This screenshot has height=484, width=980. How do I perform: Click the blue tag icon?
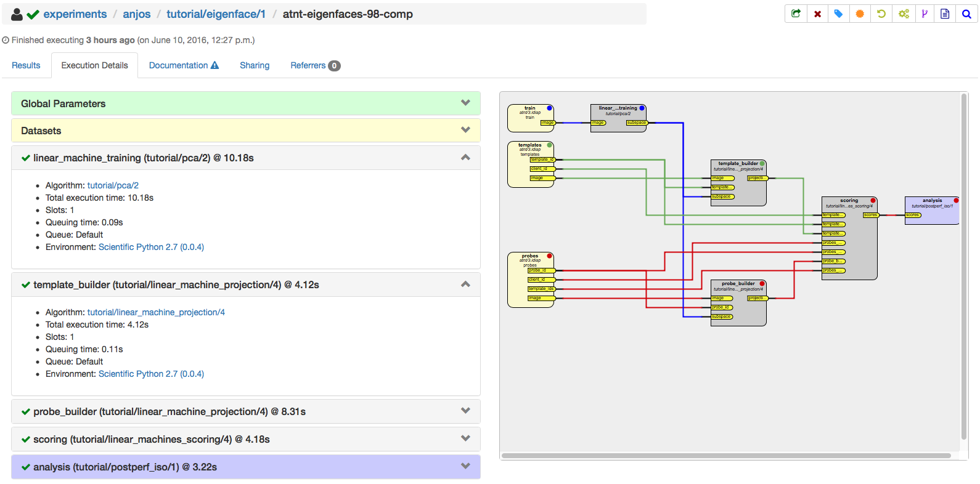(838, 14)
